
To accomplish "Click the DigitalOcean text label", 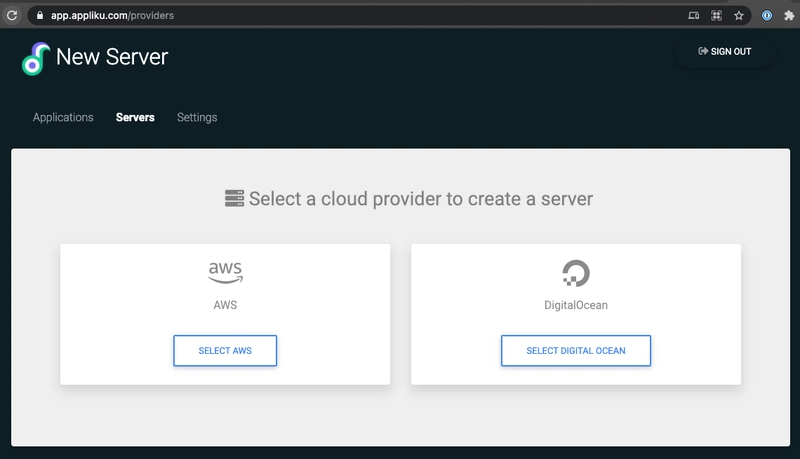I will (x=576, y=305).
